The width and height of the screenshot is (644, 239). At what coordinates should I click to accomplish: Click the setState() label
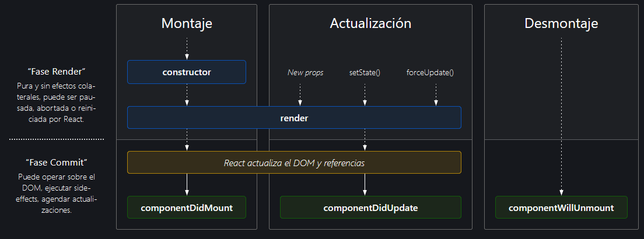point(365,73)
